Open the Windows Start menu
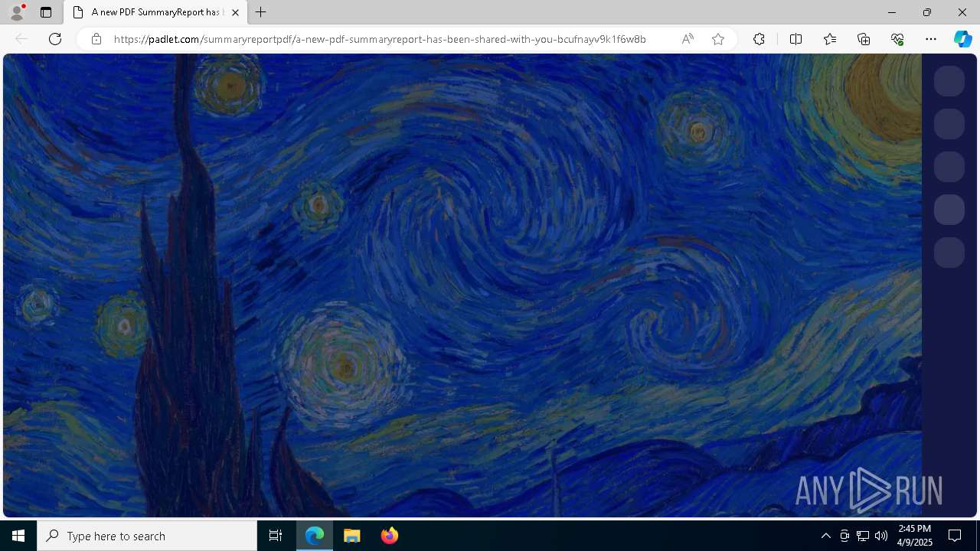 (x=18, y=536)
